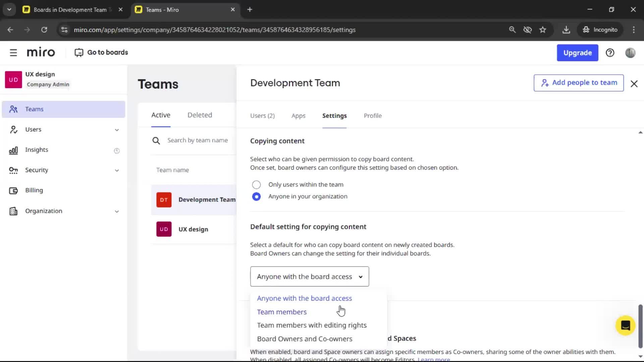The height and width of the screenshot is (362, 644).
Task: Click the DT Development Team avatar
Action: [164, 200]
